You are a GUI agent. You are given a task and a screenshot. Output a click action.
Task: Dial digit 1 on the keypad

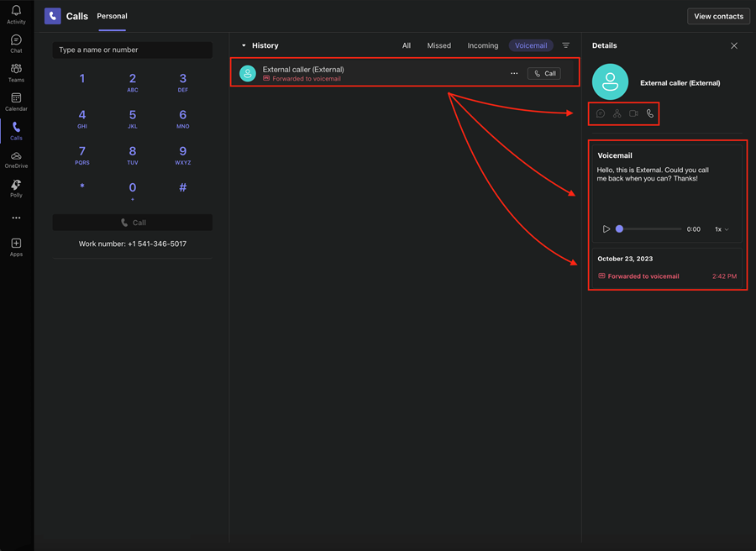pyautogui.click(x=82, y=79)
